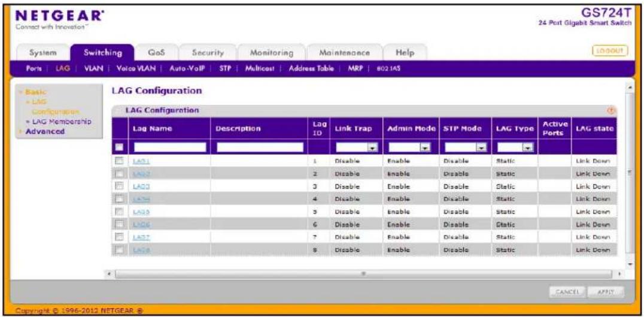
Task: Open the LAG1 link
Action: (141, 162)
